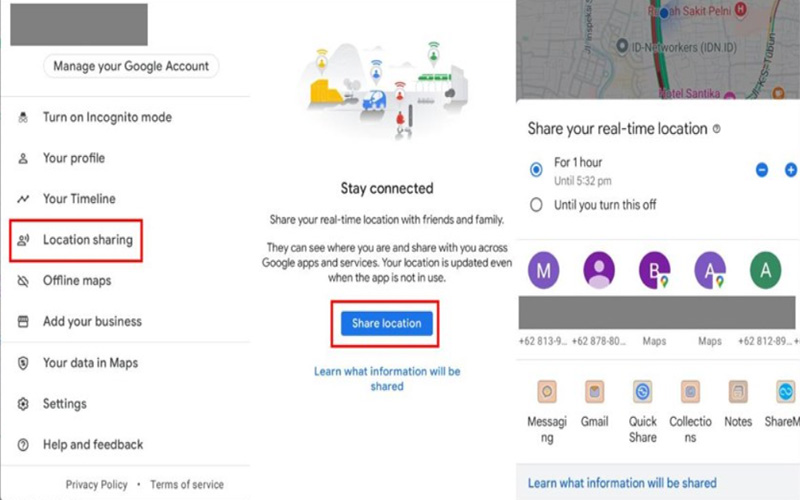This screenshot has width=800, height=500.
Task: Click the Settings gear icon
Action: (x=23, y=404)
